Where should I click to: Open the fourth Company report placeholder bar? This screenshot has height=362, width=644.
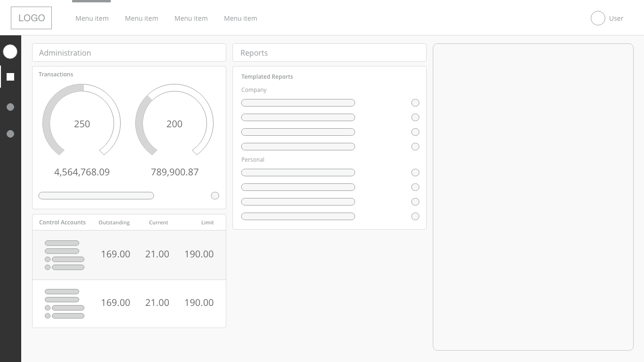coord(298,147)
